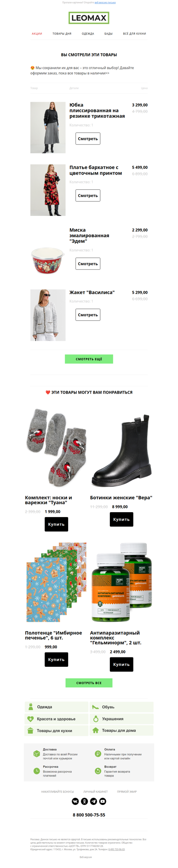The height and width of the screenshot is (868, 178).
Task: Click the Одежда dress category icon
Action: (x=31, y=707)
